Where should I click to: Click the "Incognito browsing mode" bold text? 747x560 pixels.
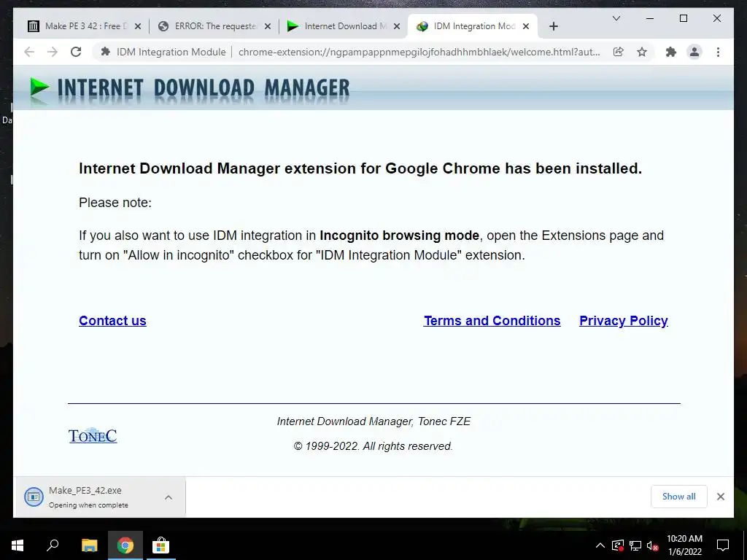pos(399,236)
